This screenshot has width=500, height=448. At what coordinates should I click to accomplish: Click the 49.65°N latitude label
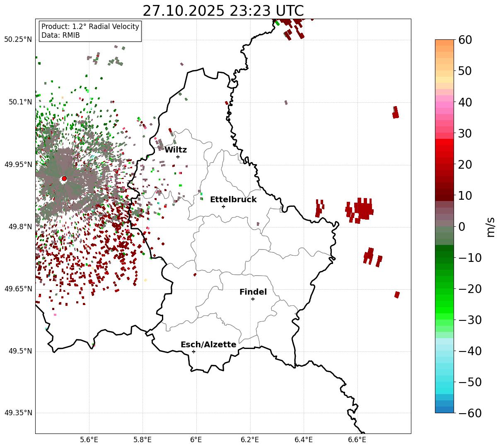(18, 289)
